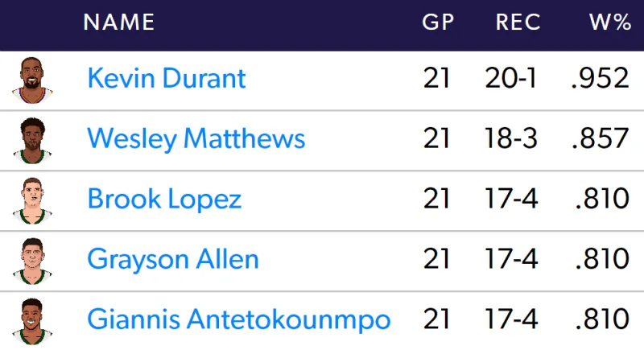Open the Kevin Durant player link
Screen dimensions: 644x350
[x=167, y=78]
